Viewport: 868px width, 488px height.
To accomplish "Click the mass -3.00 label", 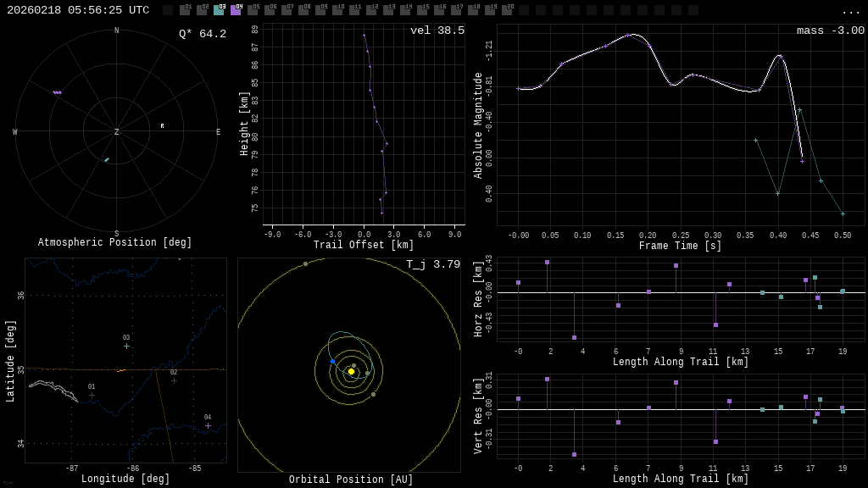I will [830, 30].
